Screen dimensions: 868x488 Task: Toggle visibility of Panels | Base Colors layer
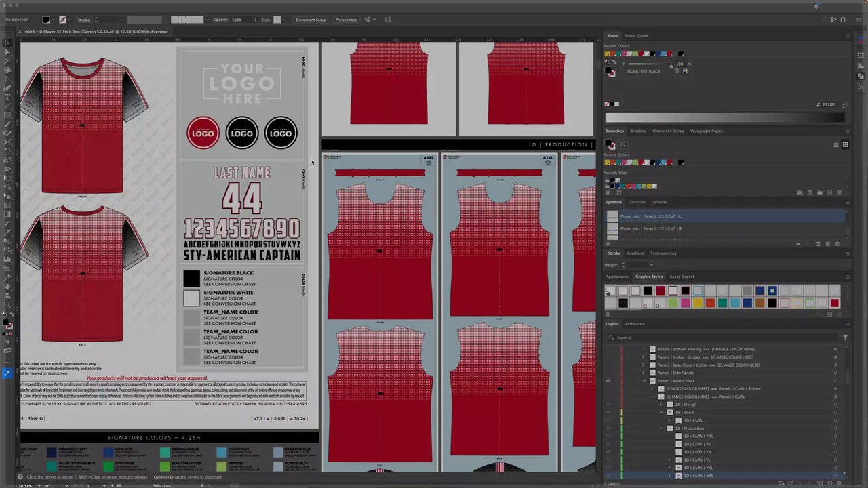(x=608, y=381)
